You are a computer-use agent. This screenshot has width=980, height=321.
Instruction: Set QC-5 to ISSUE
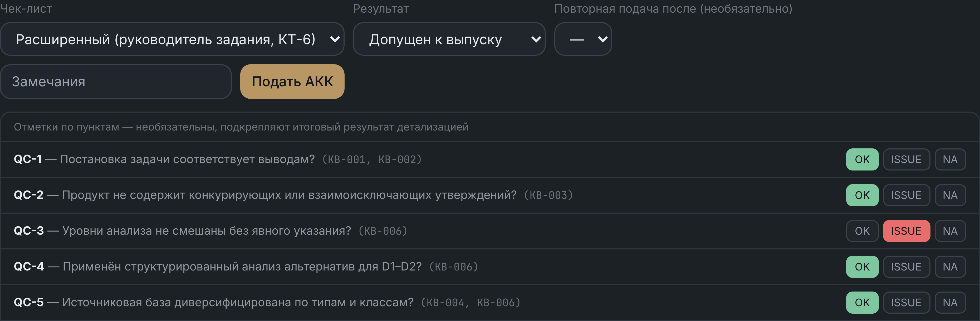point(906,302)
